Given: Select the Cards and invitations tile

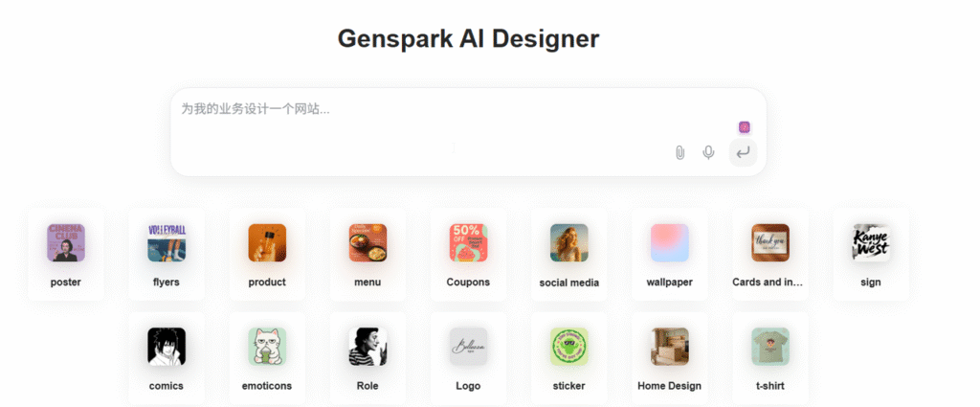Looking at the screenshot, I should pyautogui.click(x=770, y=255).
